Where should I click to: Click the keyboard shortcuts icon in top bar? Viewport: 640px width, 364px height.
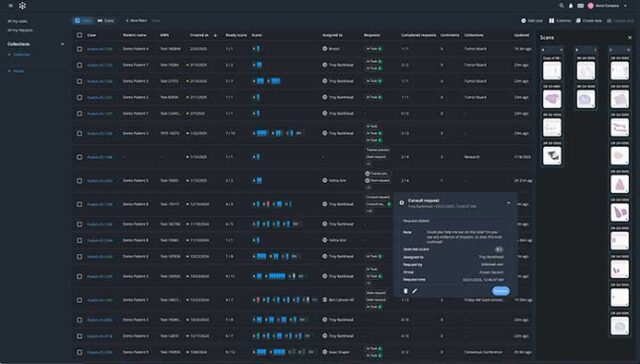580,6
